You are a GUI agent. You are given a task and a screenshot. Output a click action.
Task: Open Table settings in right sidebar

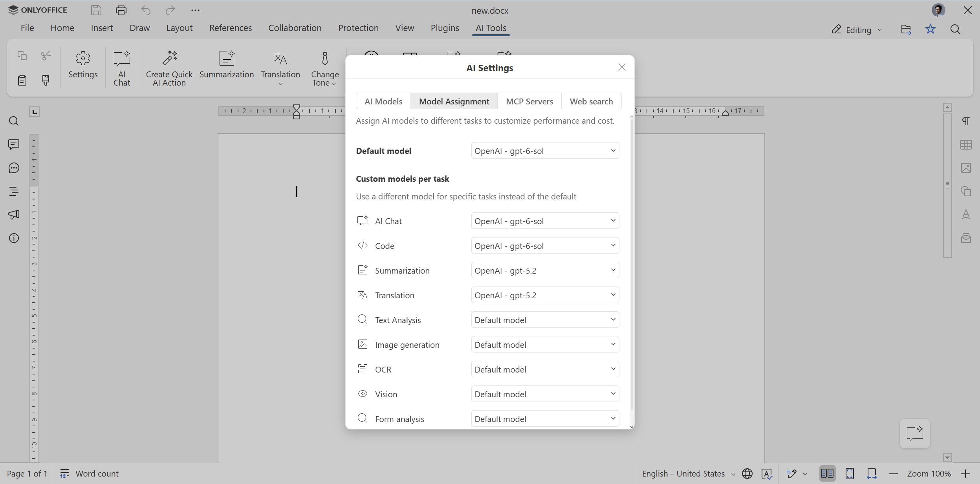click(x=966, y=144)
